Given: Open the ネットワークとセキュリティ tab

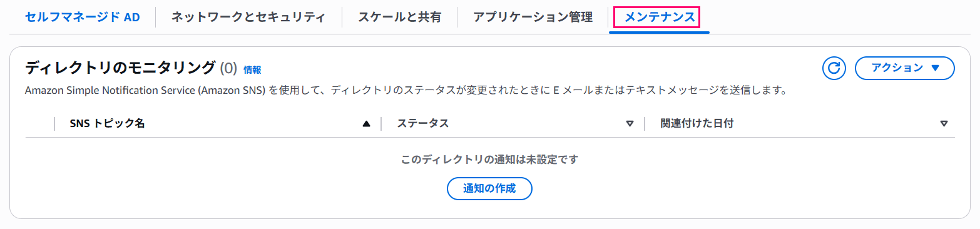Looking at the screenshot, I should click(x=248, y=18).
